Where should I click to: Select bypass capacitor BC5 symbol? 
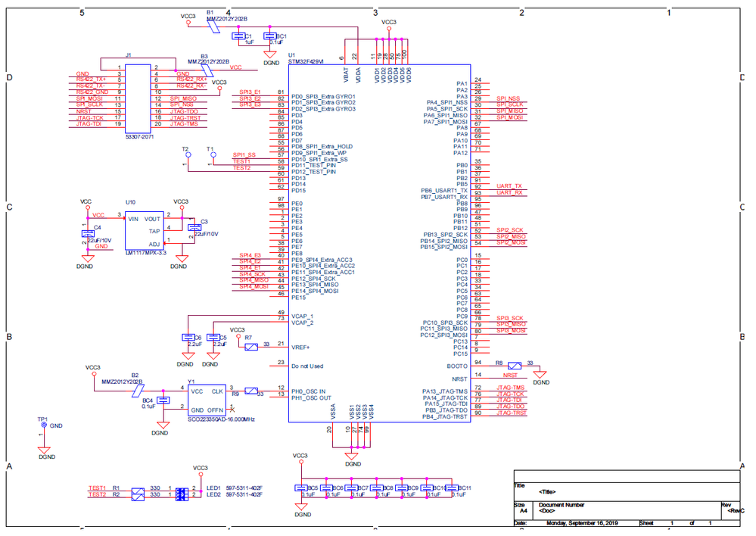click(x=301, y=488)
